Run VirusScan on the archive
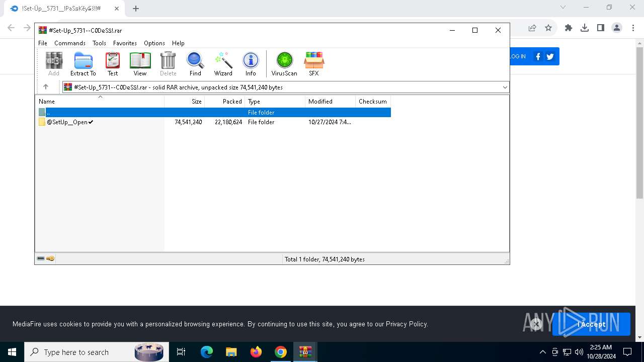 284,64
